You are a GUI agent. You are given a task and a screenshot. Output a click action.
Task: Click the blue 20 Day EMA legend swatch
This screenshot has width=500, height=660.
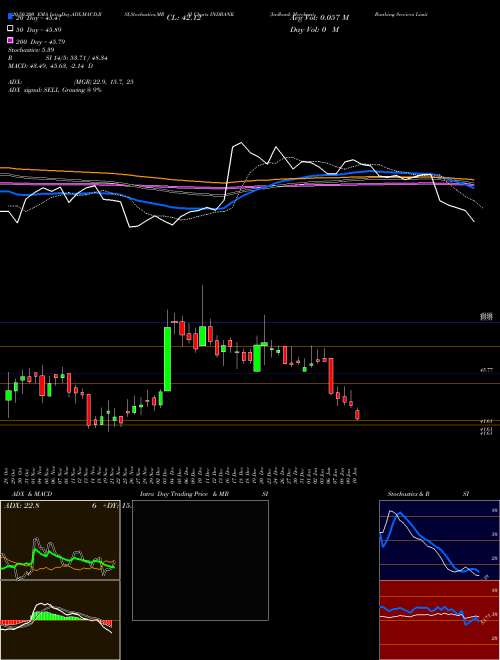click(x=11, y=17)
